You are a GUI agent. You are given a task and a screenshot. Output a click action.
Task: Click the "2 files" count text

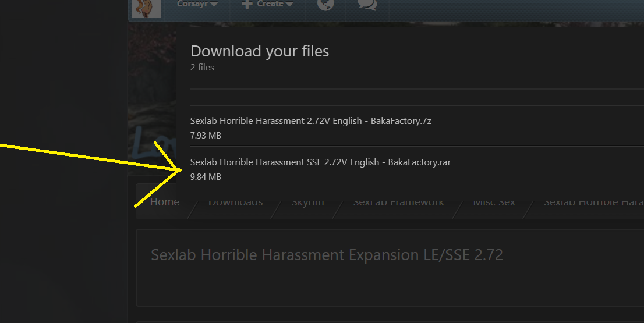click(202, 68)
